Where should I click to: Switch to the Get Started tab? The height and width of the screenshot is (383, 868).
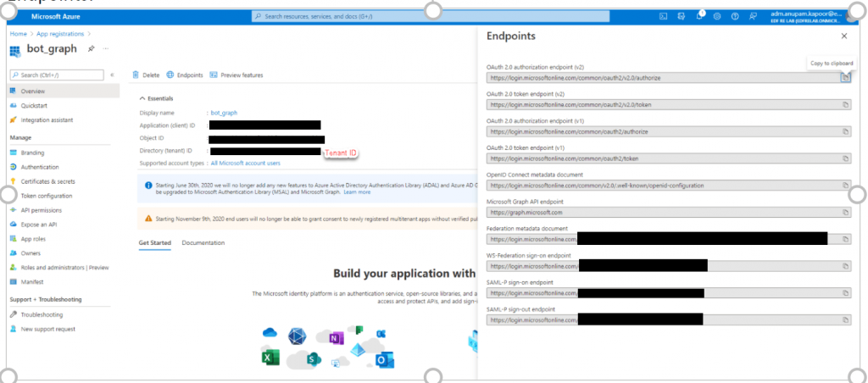coord(154,243)
